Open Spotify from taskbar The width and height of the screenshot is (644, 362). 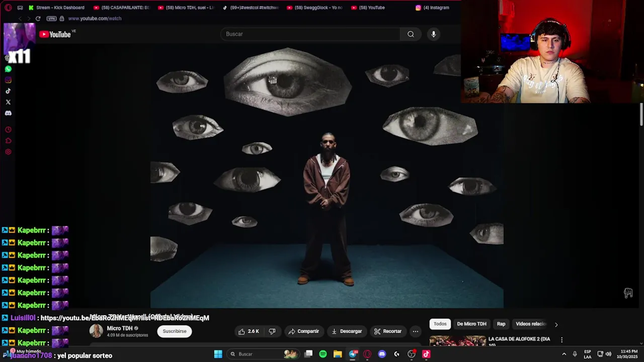(323, 354)
